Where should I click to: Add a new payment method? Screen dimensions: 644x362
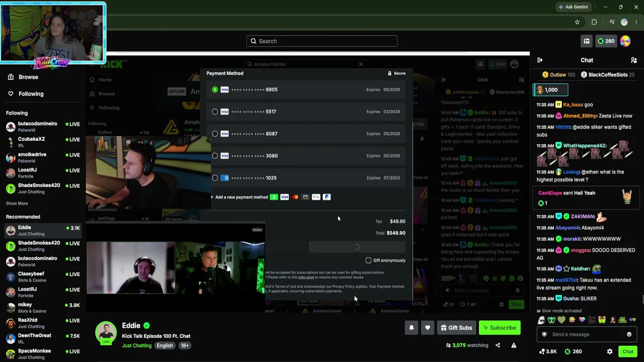[239, 197]
